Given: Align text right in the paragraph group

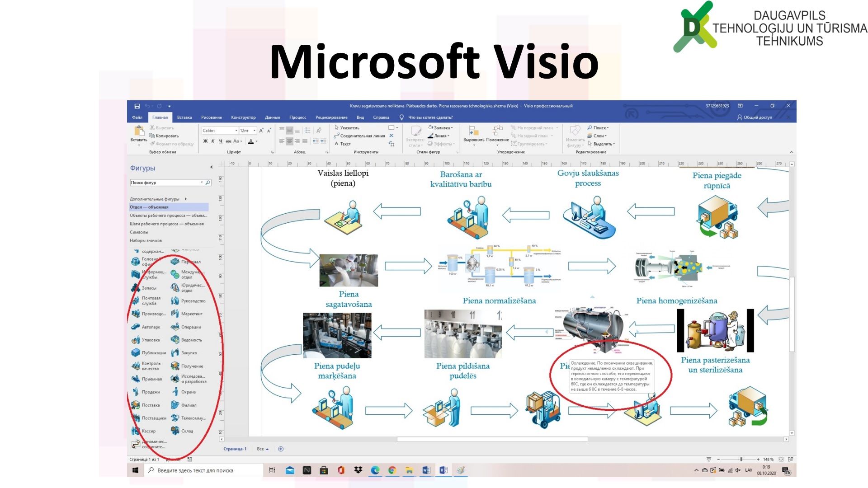Looking at the screenshot, I should tap(297, 141).
